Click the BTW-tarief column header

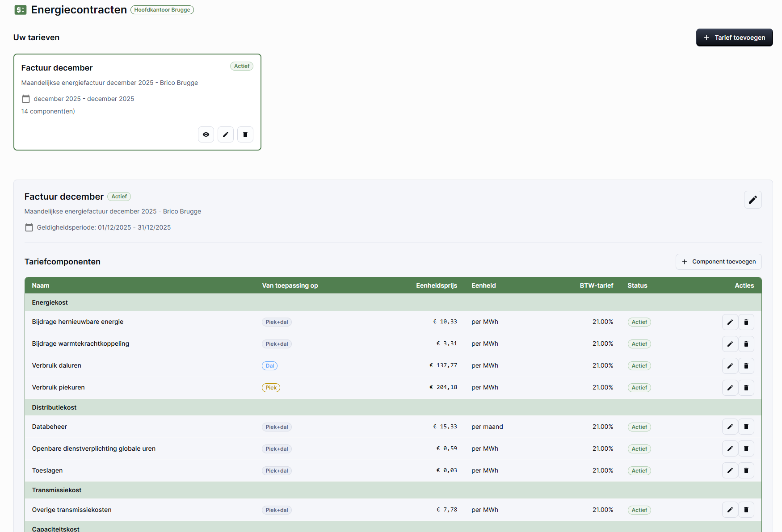point(597,285)
